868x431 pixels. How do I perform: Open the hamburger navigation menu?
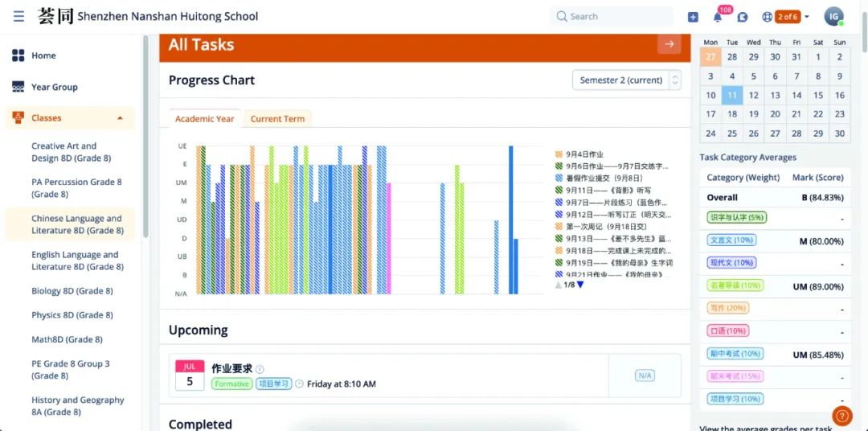[18, 16]
